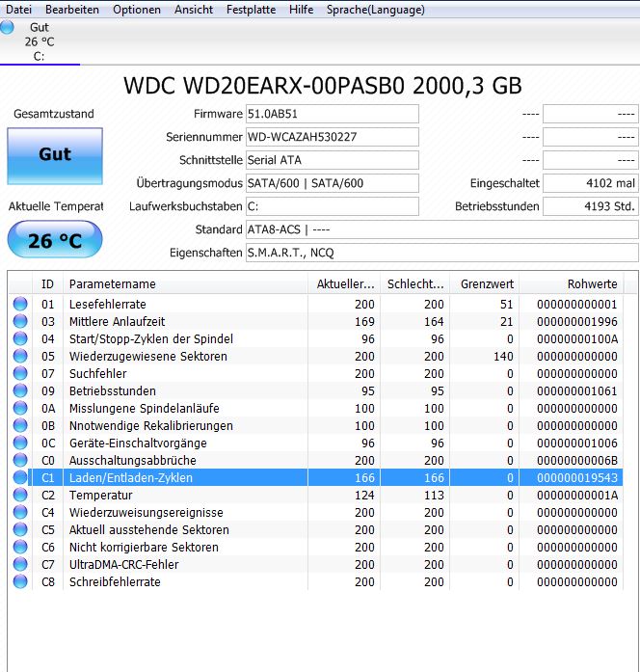Image resolution: width=640 pixels, height=672 pixels.
Task: Click the Übertragungsmodus field SATA/600
Action: coord(332,183)
